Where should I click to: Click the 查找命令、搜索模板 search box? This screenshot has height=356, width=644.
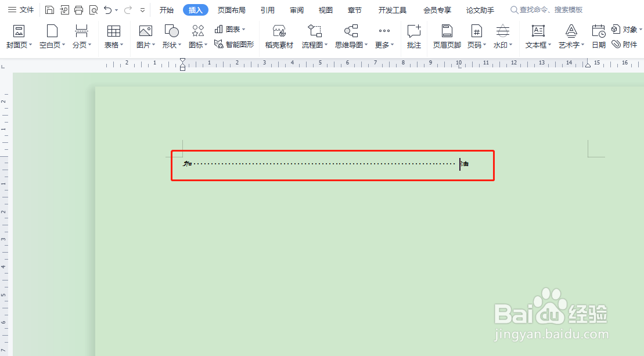tap(546, 10)
